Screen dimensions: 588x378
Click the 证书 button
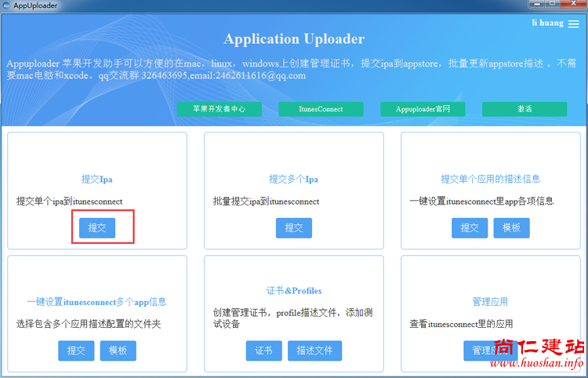coord(263,351)
